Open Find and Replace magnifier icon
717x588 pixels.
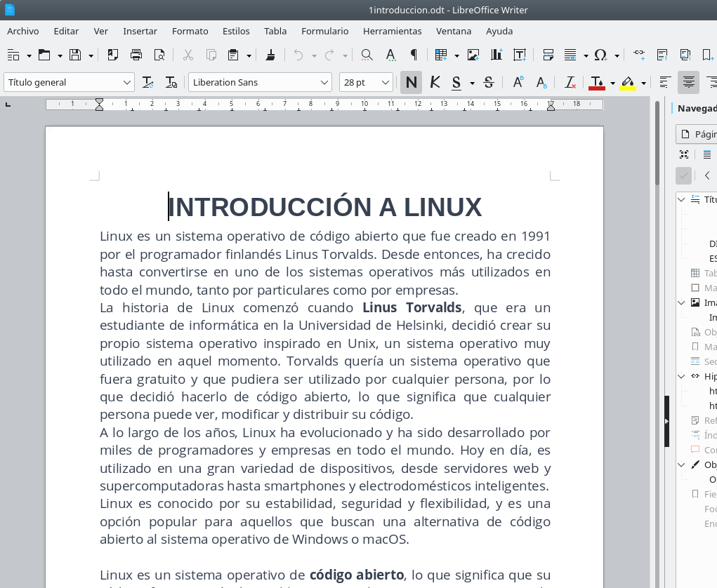coord(367,55)
